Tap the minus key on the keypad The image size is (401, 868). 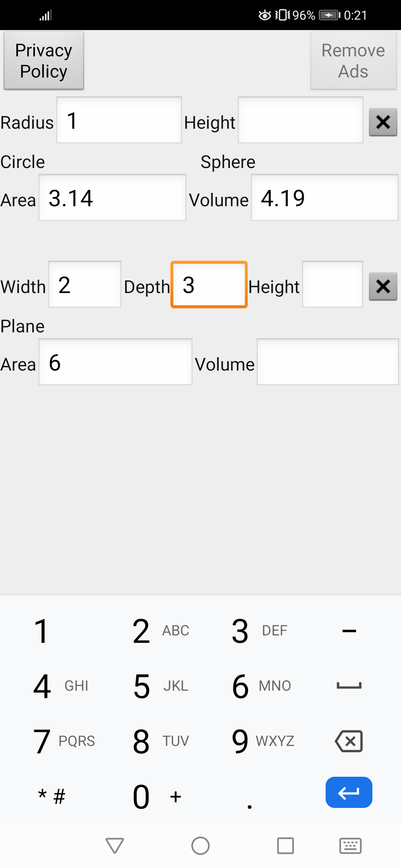click(x=349, y=631)
